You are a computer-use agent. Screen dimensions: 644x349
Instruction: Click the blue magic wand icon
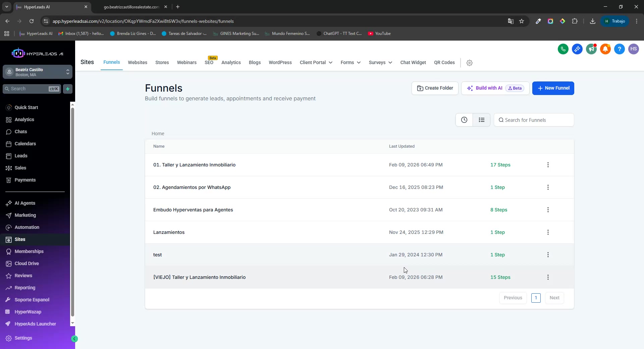point(577,49)
